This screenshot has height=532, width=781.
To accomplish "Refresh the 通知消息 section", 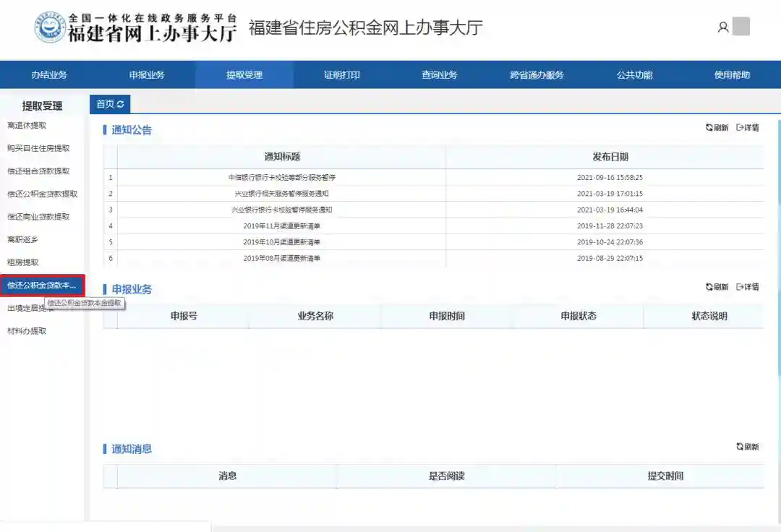I will (x=748, y=447).
